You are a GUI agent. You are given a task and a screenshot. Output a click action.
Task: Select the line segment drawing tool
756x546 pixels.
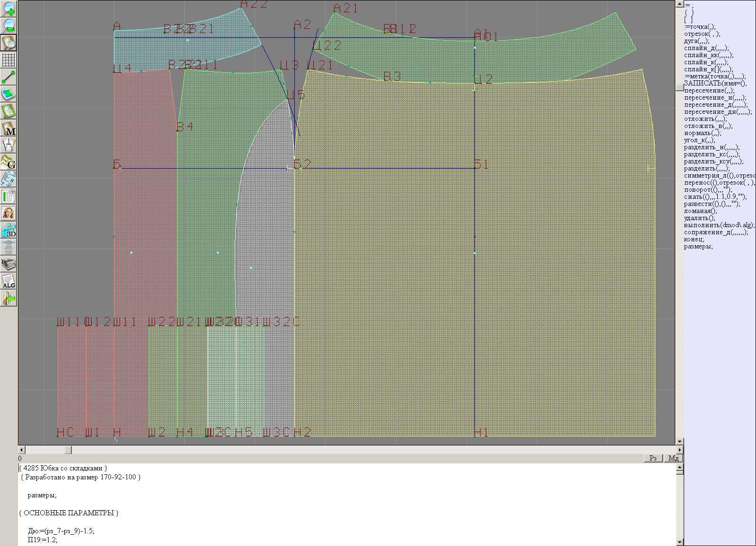click(9, 77)
